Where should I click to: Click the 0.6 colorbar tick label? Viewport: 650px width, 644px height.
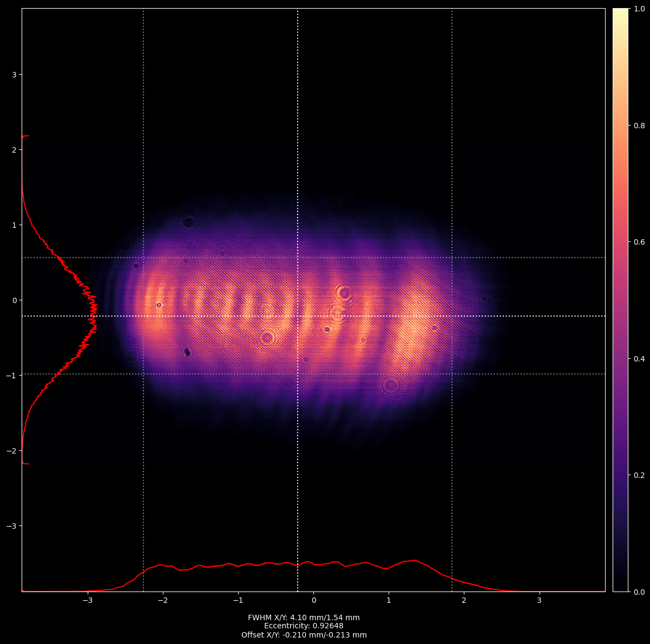[639, 242]
